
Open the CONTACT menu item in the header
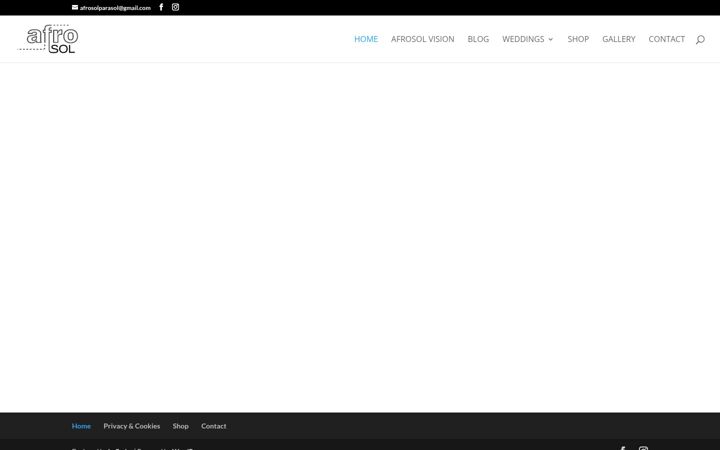(666, 39)
